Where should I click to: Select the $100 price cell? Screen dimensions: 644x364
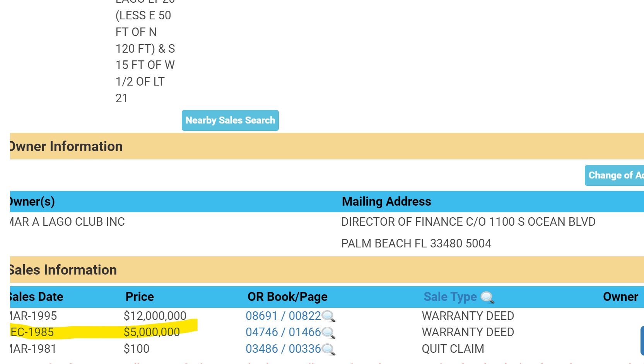[136, 349]
